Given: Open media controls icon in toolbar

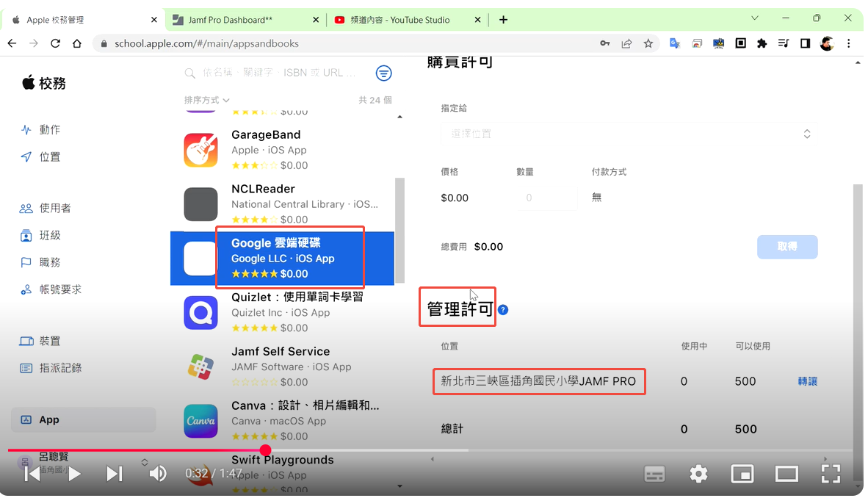Looking at the screenshot, I should click(784, 43).
